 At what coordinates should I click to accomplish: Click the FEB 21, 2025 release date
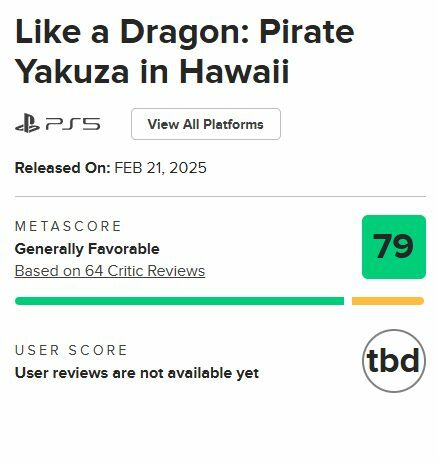(160, 168)
